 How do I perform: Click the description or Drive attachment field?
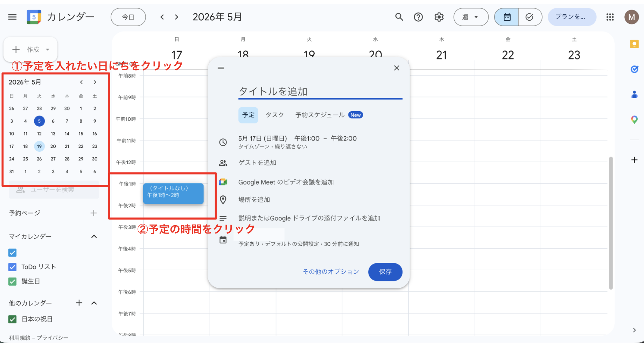tap(309, 218)
